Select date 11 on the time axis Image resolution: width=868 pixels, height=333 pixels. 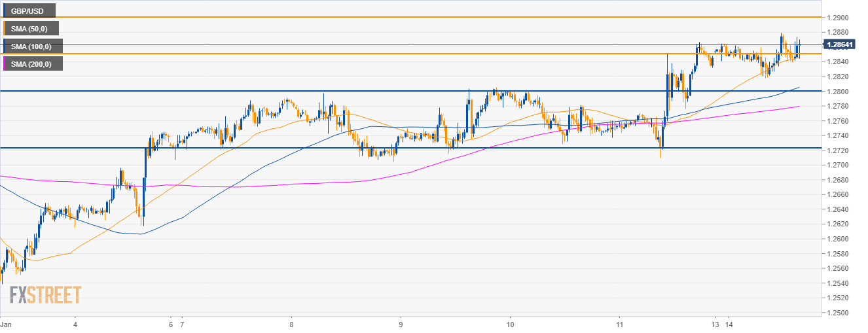tap(620, 324)
